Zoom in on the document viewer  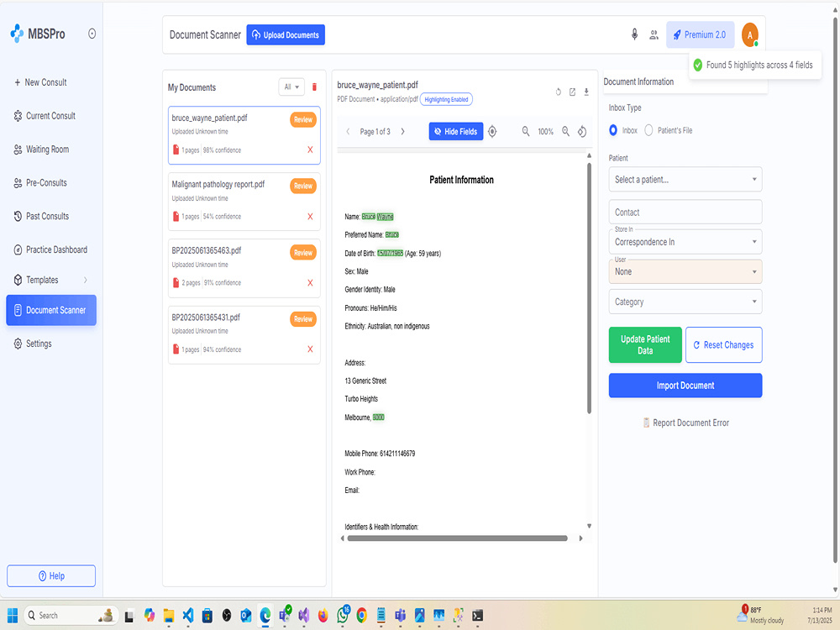[565, 131]
